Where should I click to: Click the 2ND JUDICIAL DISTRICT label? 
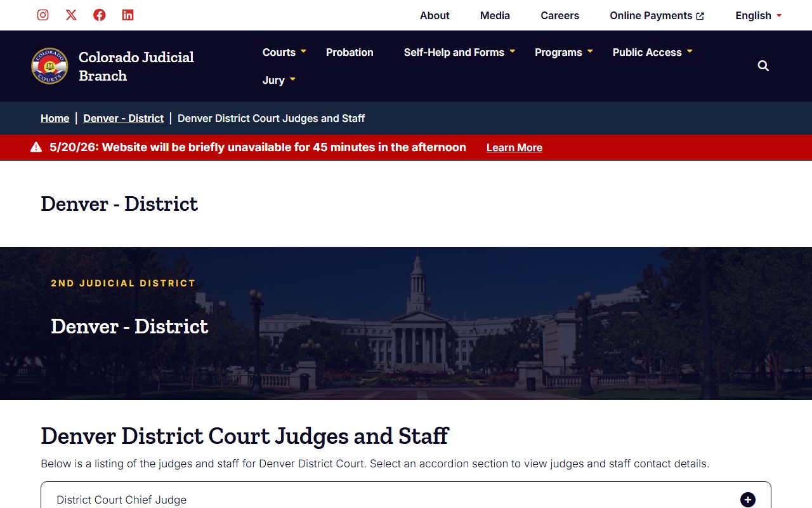pos(123,283)
